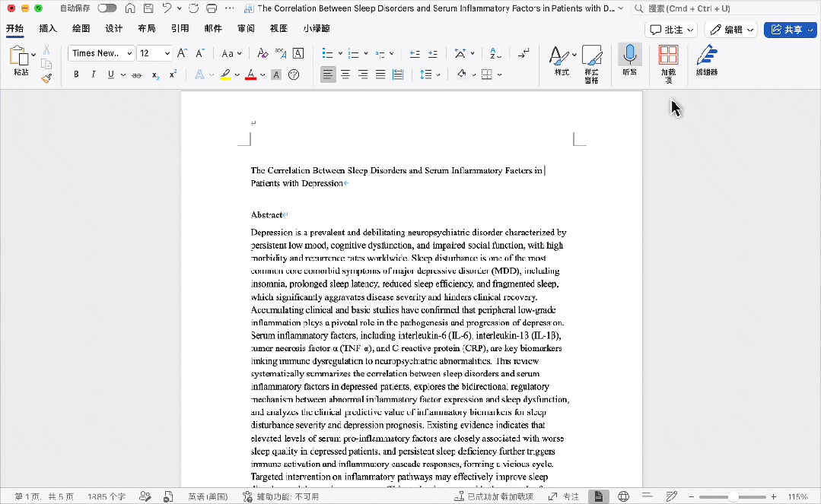Toggle the AutoSave switch

[107, 8]
